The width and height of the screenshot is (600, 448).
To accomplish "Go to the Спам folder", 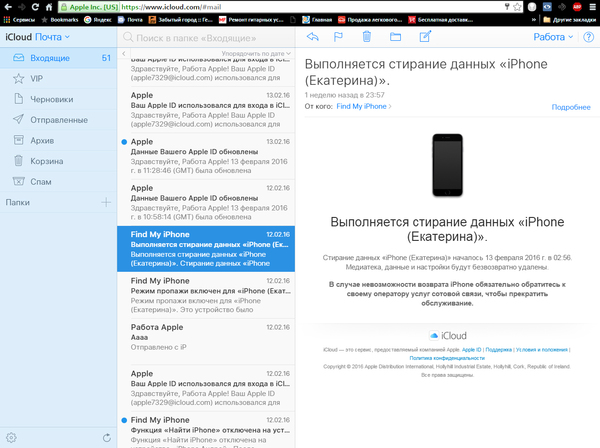I will [x=43, y=181].
